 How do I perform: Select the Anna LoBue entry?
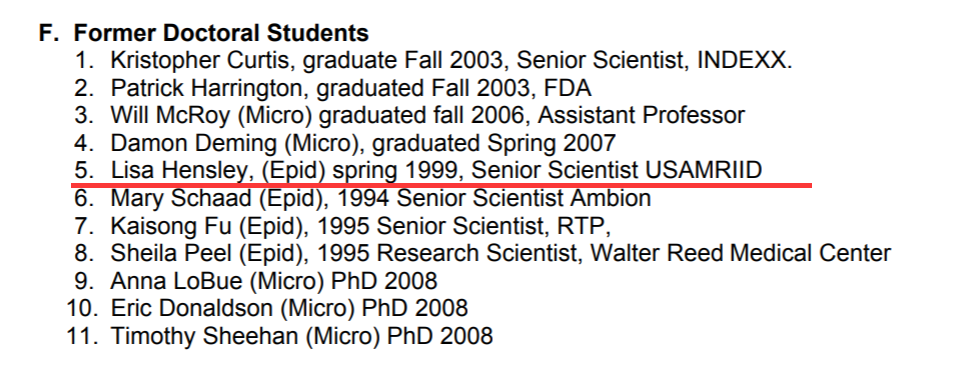(x=256, y=281)
